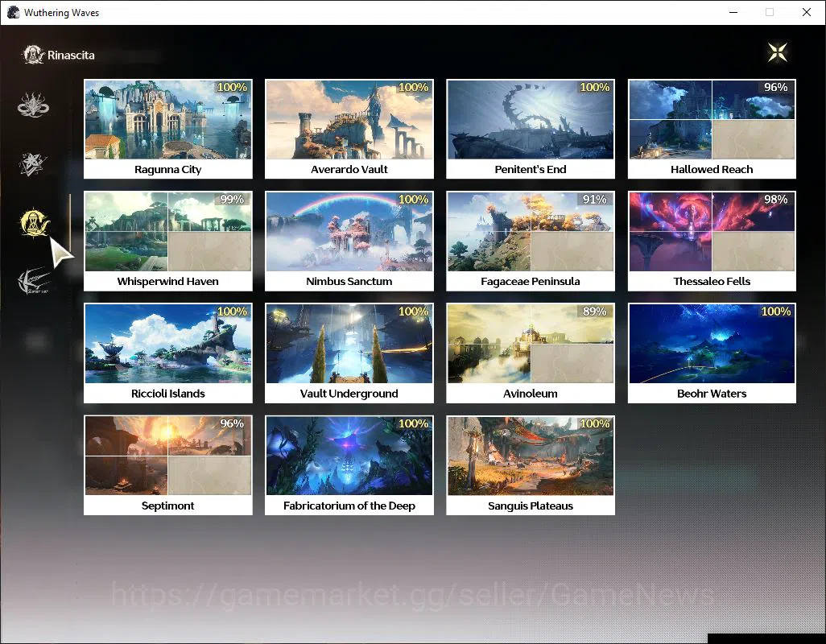Open the Thessaleo Fells card

click(x=712, y=242)
